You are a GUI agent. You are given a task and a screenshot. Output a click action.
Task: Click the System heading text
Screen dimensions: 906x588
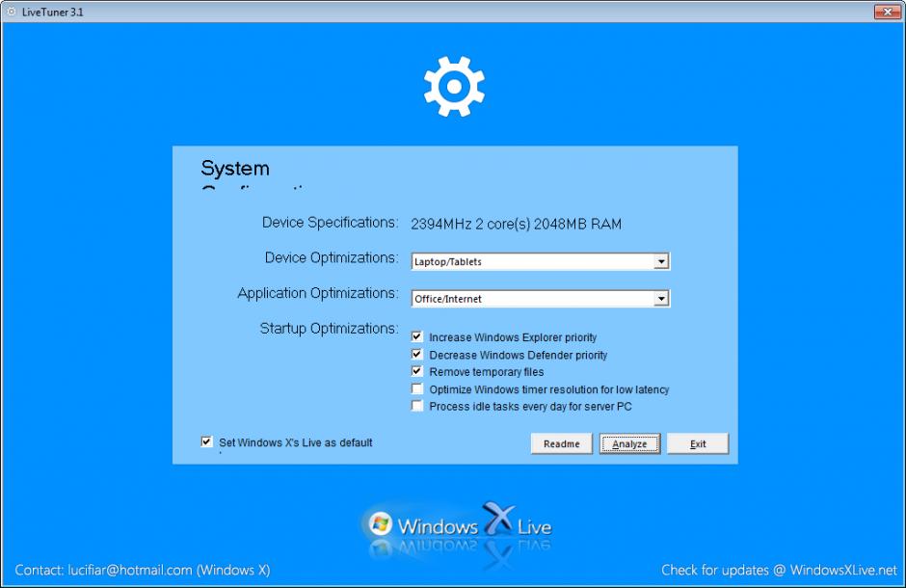click(235, 169)
